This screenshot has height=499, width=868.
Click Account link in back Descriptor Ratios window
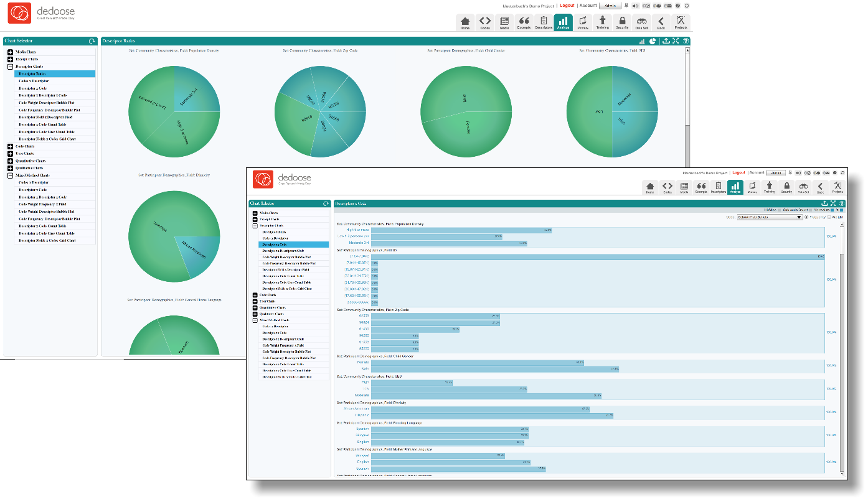coord(588,6)
